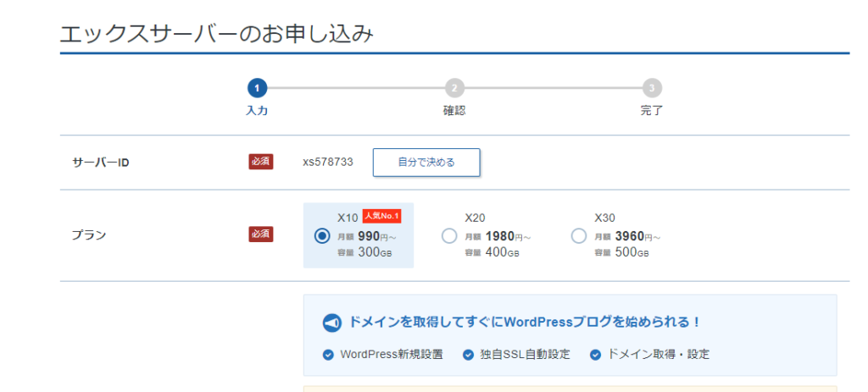
Task: Click the ドメインを取得してすぐにWordPressブログを始められる headline
Action: pos(524,323)
